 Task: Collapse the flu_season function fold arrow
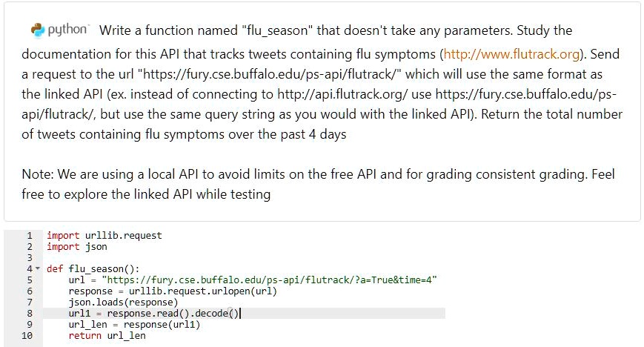click(38, 268)
